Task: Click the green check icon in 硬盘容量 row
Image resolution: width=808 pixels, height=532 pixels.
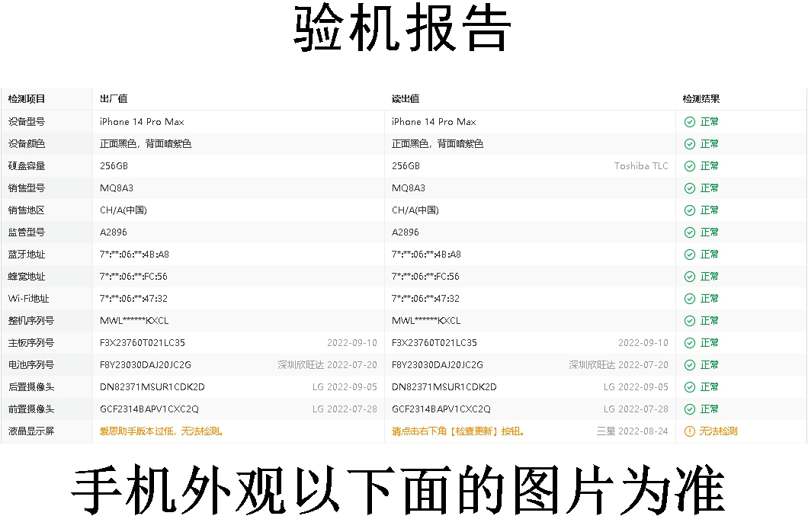Action: click(x=690, y=166)
